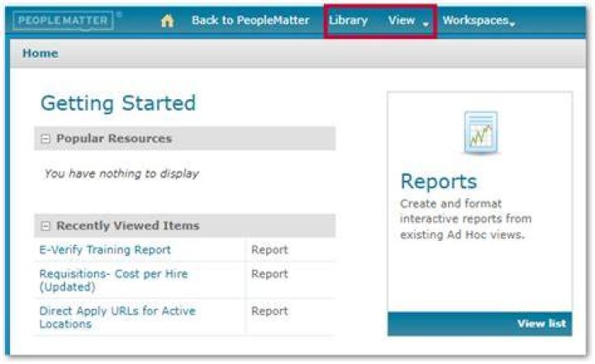Click Report type cell for Direct Apply URLs
This screenshot has width=595, height=364.
click(x=269, y=311)
